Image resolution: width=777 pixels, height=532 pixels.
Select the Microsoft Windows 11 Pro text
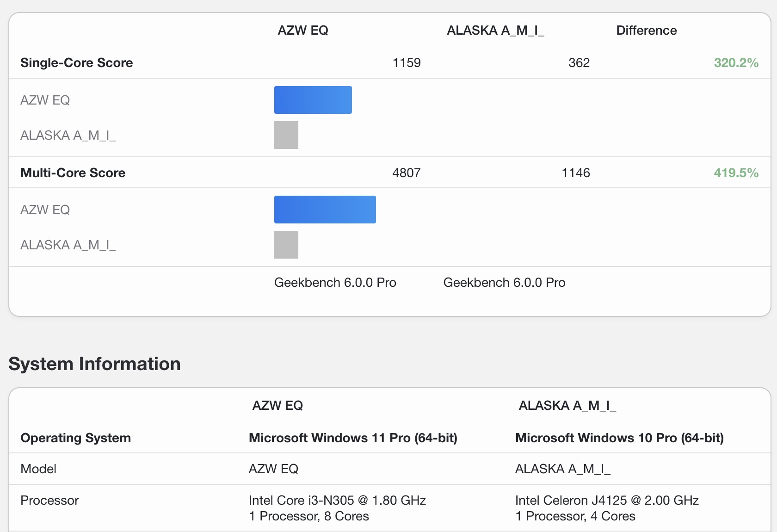353,438
